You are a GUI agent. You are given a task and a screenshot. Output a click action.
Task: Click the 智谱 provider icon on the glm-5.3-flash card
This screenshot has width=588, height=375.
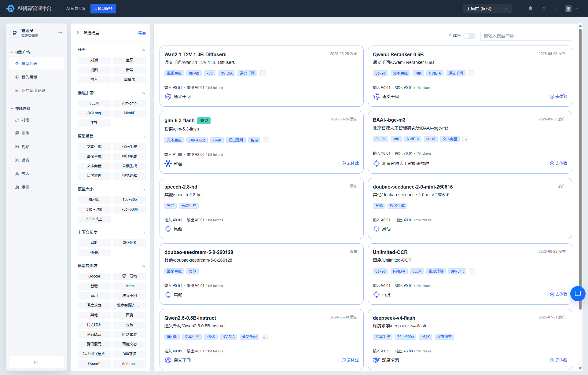[x=168, y=164]
